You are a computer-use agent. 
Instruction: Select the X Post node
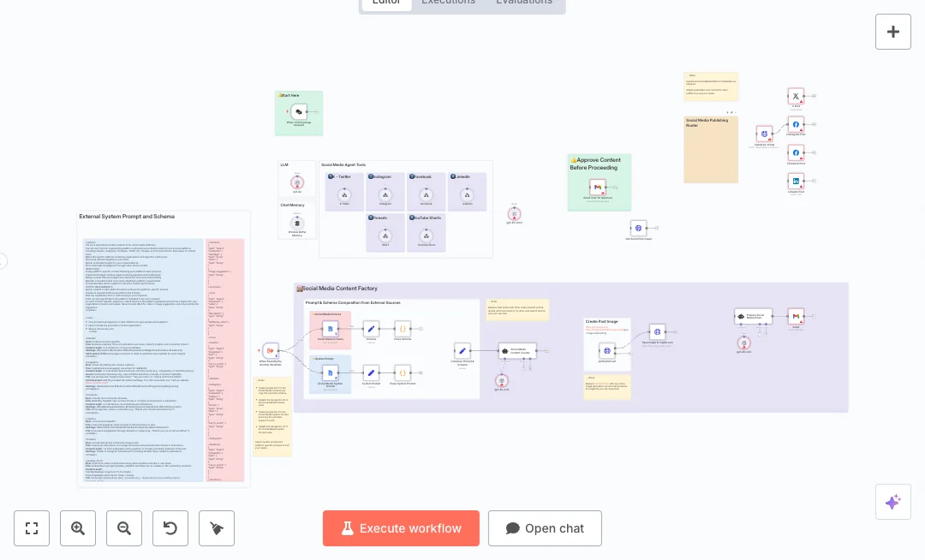click(x=796, y=97)
